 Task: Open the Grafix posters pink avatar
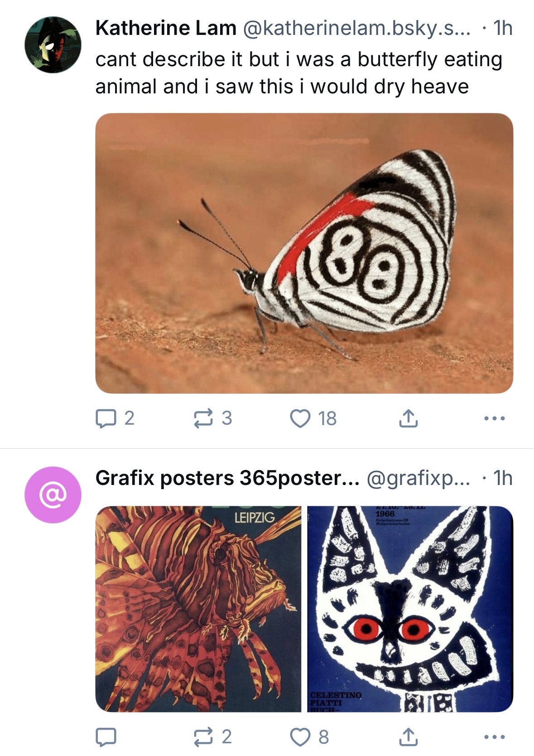(53, 494)
